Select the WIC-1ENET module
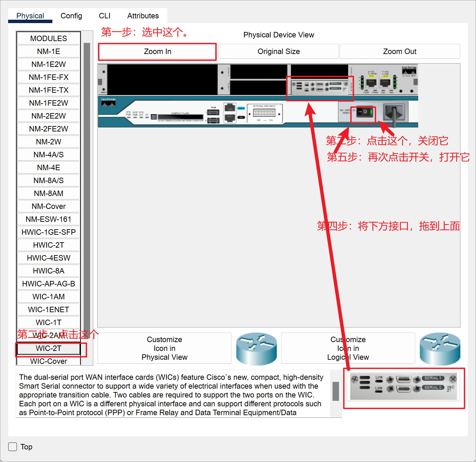The height and width of the screenshot is (462, 476). [49, 309]
